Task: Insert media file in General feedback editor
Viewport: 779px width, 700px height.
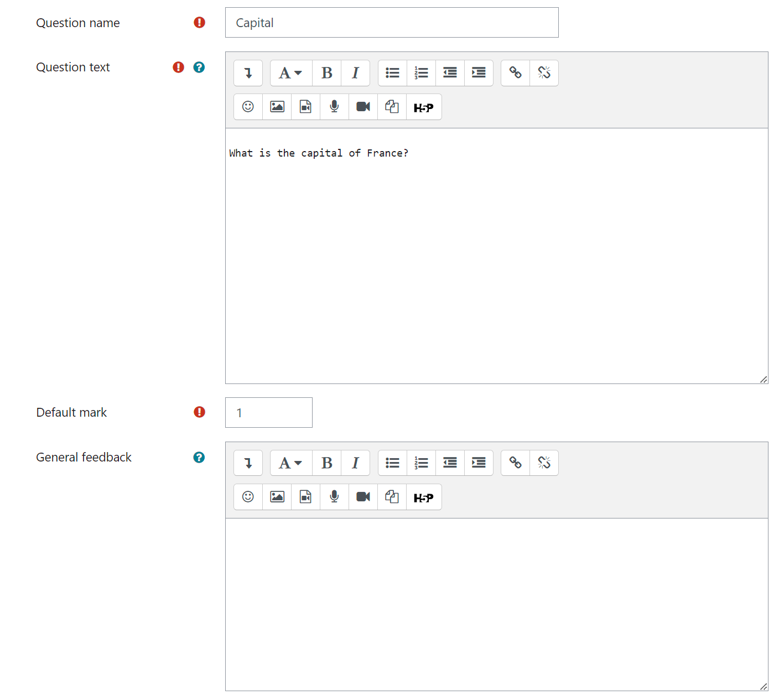Action: 306,497
